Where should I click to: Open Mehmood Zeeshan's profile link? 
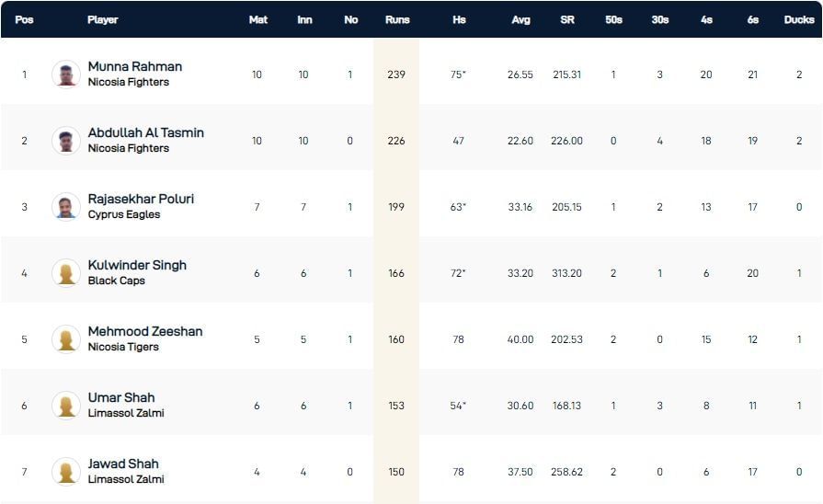[x=145, y=331]
